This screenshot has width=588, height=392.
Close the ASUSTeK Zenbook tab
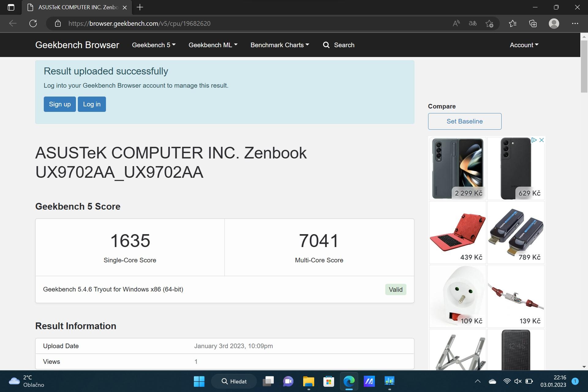pos(125,8)
